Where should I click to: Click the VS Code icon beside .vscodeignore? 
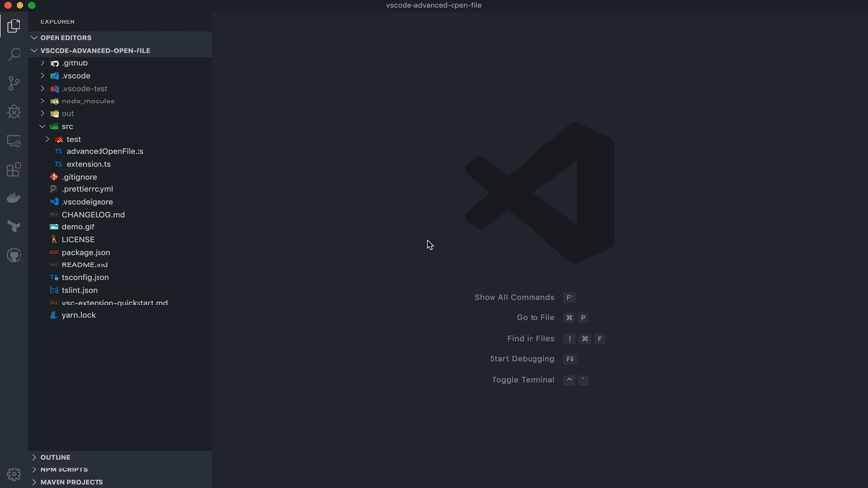54,202
